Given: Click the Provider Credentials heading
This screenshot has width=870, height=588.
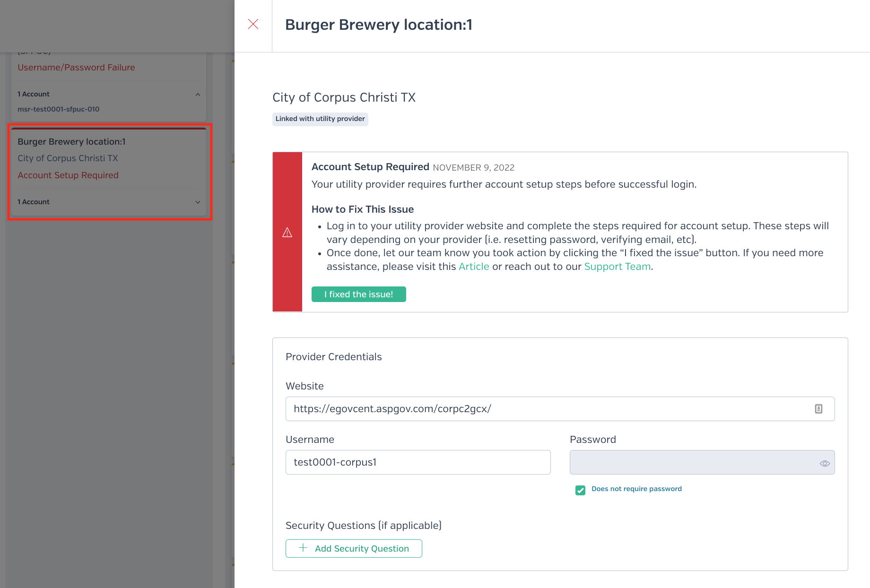Looking at the screenshot, I should [333, 357].
